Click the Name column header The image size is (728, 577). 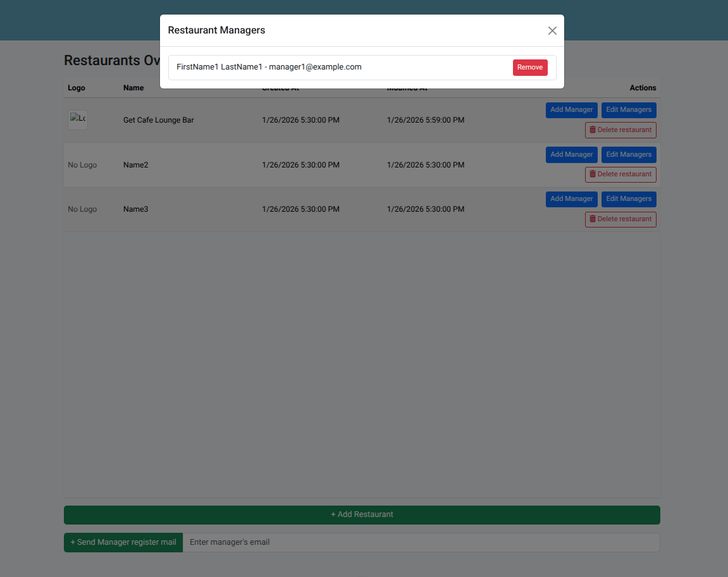[133, 88]
